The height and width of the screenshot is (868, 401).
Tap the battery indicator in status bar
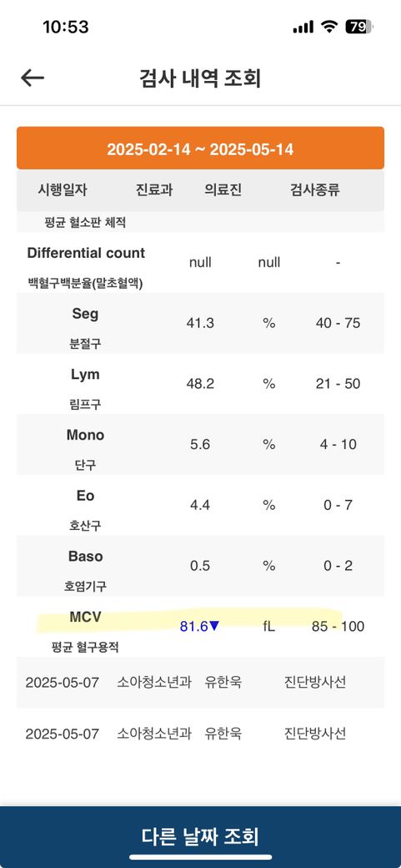359,27
